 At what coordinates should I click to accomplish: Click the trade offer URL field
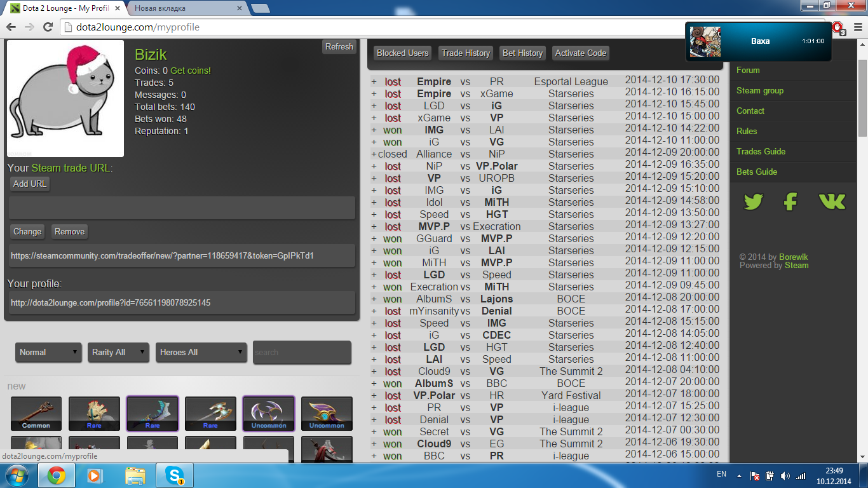[182, 255]
